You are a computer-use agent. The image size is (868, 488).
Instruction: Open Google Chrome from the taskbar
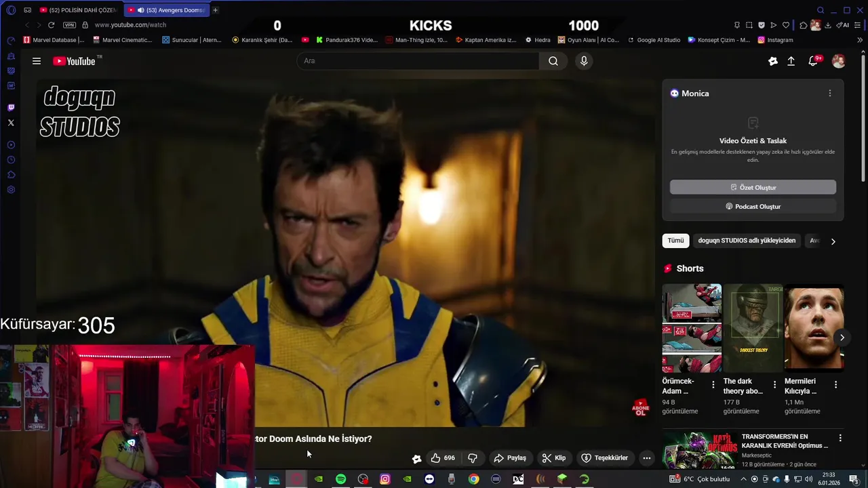point(474,479)
